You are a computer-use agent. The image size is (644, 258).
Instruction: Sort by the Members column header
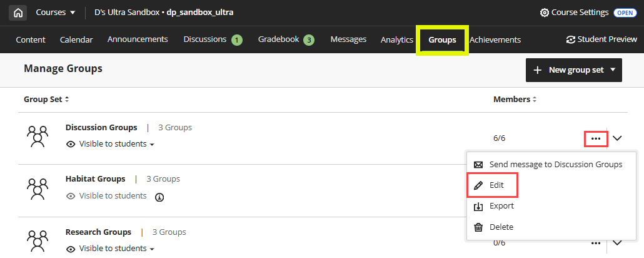coord(515,99)
